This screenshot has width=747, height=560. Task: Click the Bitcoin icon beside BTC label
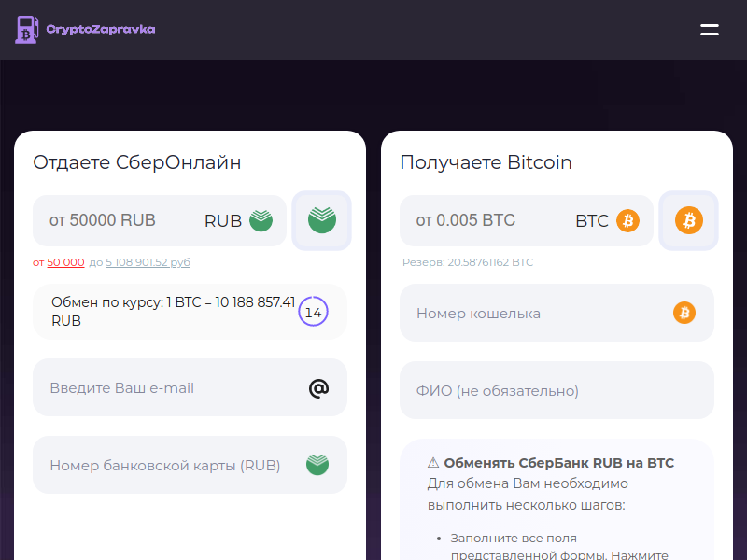627,220
